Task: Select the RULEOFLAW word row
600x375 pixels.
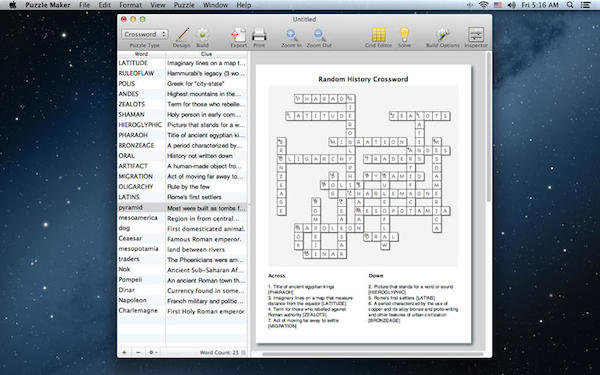Action: click(x=182, y=73)
